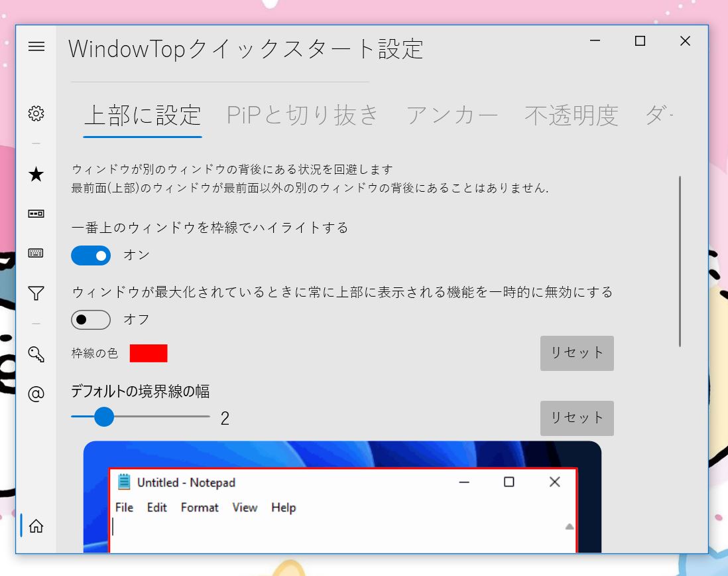The width and height of the screenshot is (728, 576).
Task: Open the @ contact sidebar icon
Action: [36, 394]
